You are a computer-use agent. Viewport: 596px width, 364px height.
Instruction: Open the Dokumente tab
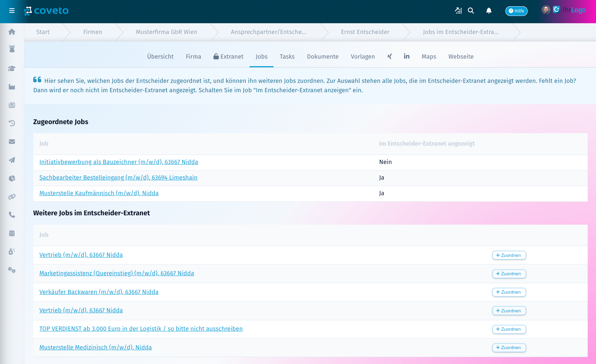point(322,57)
